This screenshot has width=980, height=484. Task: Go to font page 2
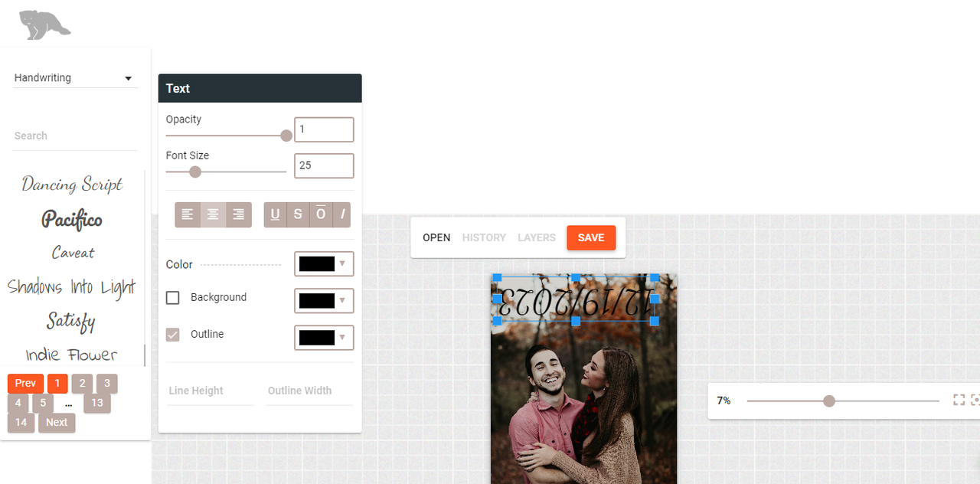coord(82,384)
